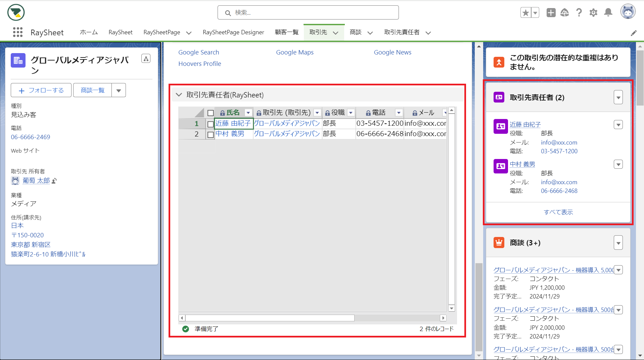This screenshot has height=360, width=644.
Task: Open the dropdown next to 商談一覧 button
Action: 119,90
